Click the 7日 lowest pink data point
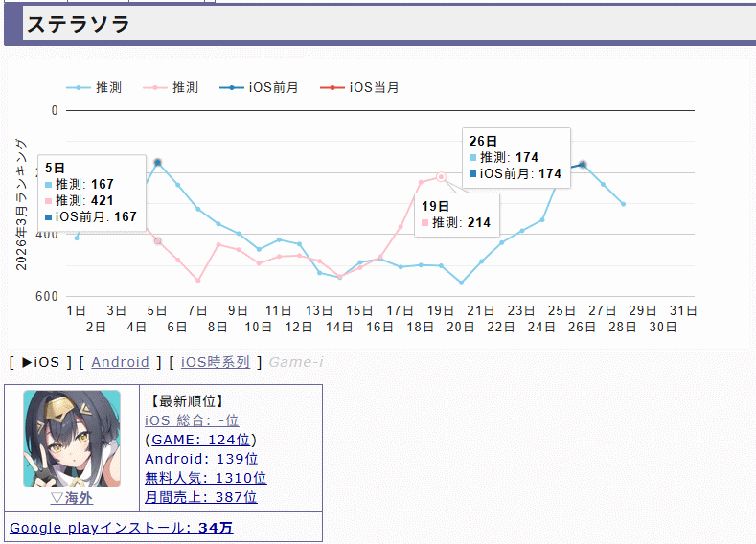 198,280
